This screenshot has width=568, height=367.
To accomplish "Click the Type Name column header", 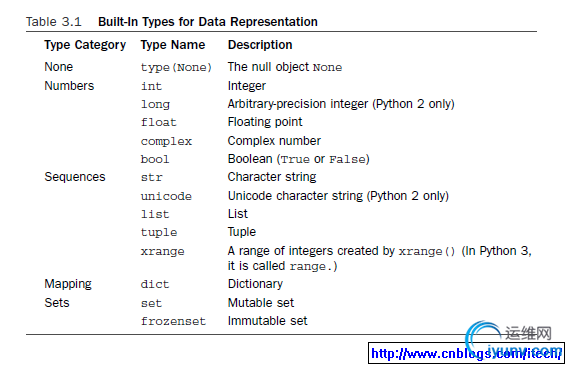I will click(x=173, y=45).
